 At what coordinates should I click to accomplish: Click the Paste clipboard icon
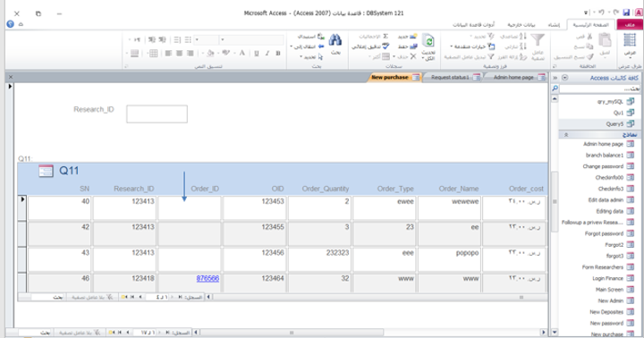[605, 40]
